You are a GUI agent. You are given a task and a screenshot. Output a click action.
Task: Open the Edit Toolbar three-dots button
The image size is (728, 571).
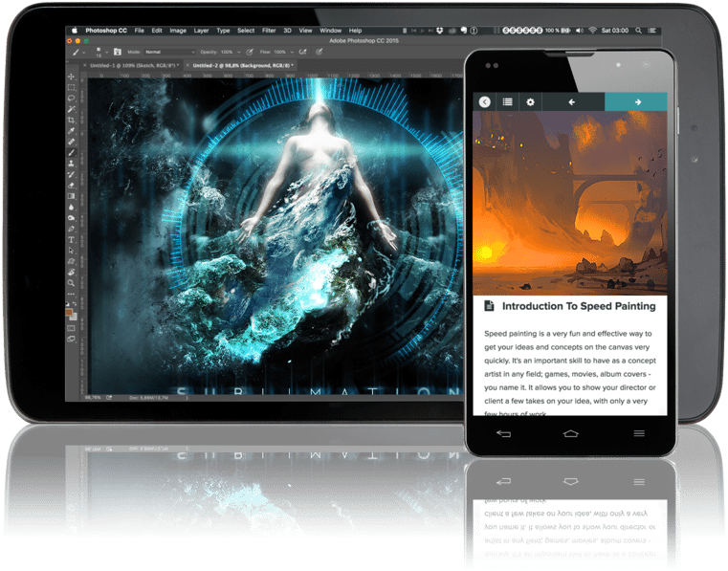71,294
